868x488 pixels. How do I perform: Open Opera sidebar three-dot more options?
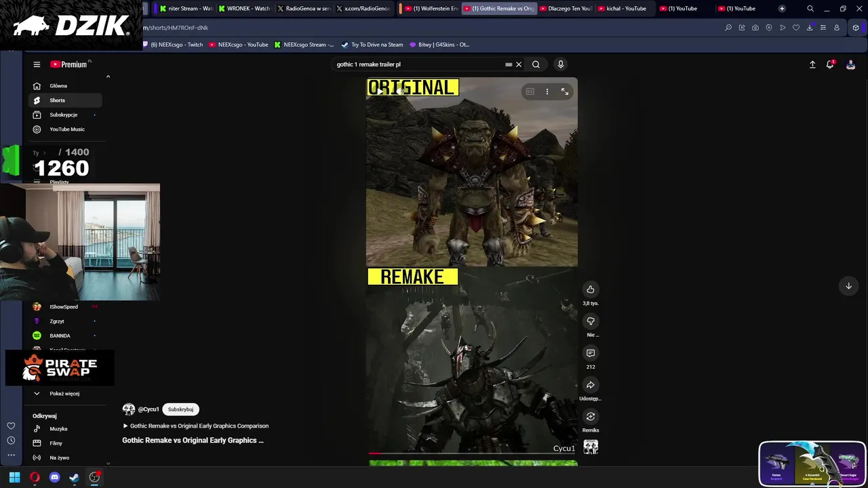(11, 455)
